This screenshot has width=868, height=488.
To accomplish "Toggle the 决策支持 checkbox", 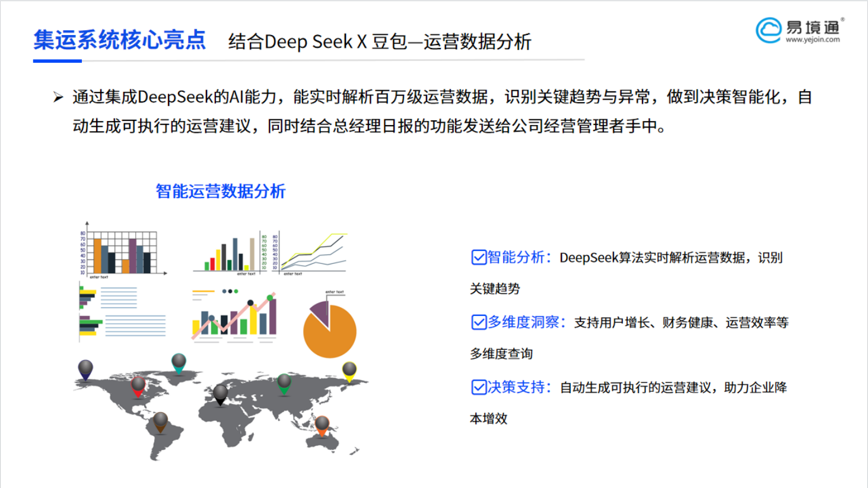I will click(x=479, y=387).
